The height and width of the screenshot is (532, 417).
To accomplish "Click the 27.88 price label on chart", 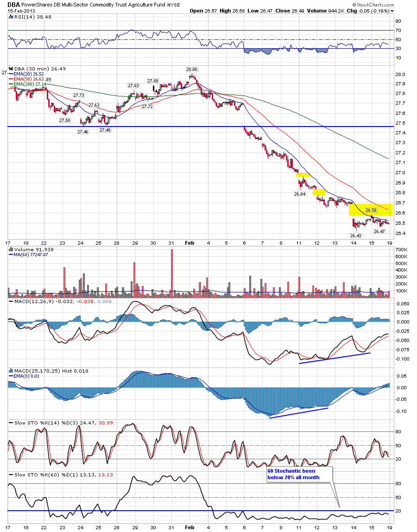I will tap(153, 81).
